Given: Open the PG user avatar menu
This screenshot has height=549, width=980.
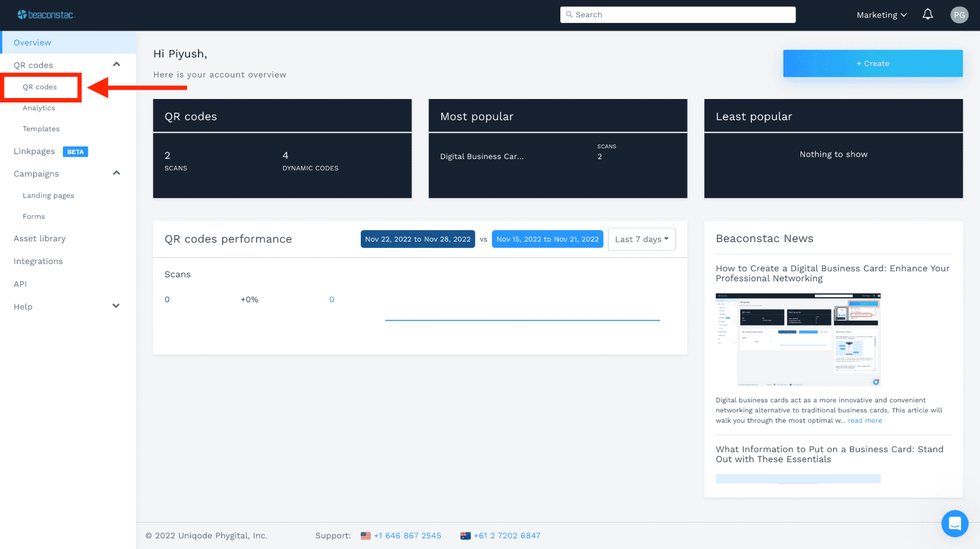Looking at the screenshot, I should [959, 15].
